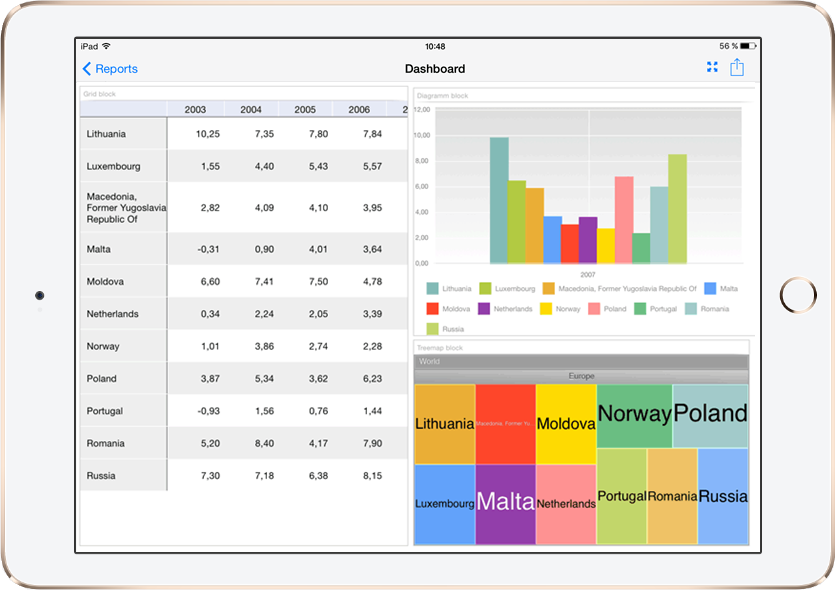835x590 pixels.
Task: Tap the purple Netherlands bar in chart
Action: click(x=588, y=240)
